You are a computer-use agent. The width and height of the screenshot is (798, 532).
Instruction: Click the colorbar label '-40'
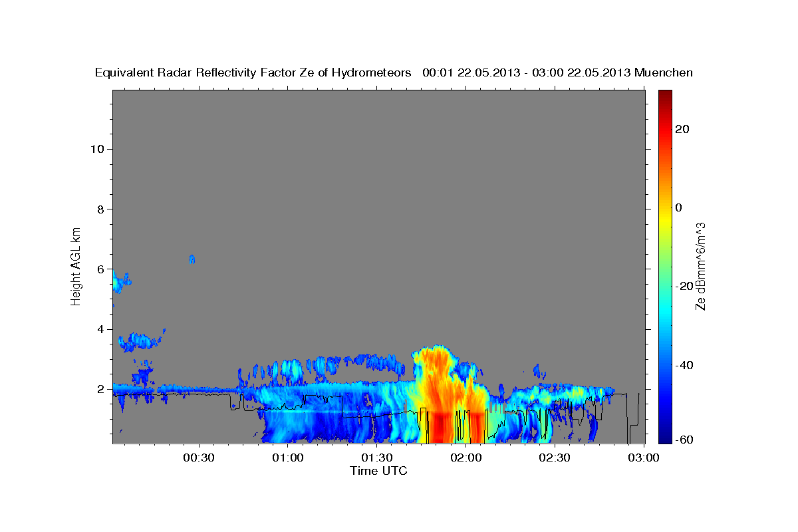point(684,365)
